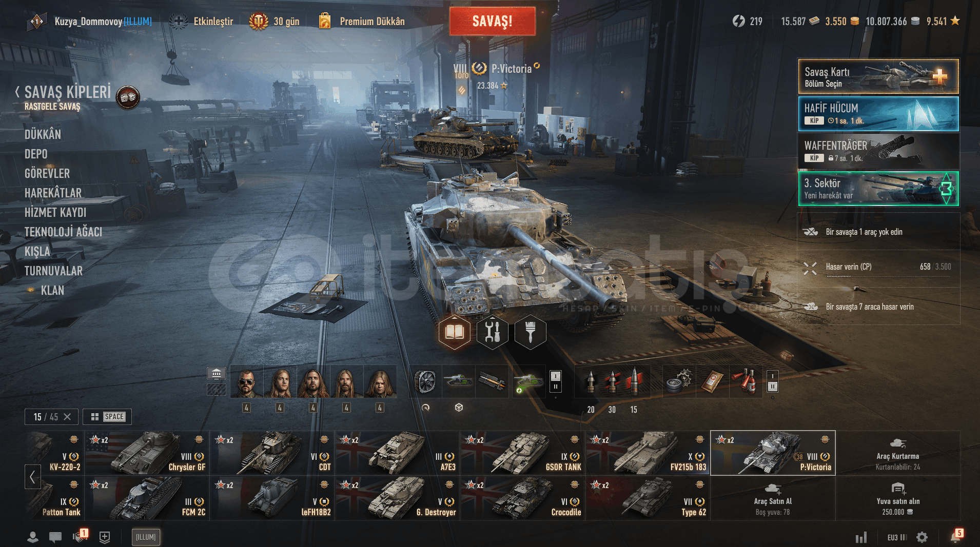The width and height of the screenshot is (980, 547).
Task: Open the DEPO menu item
Action: point(36,154)
